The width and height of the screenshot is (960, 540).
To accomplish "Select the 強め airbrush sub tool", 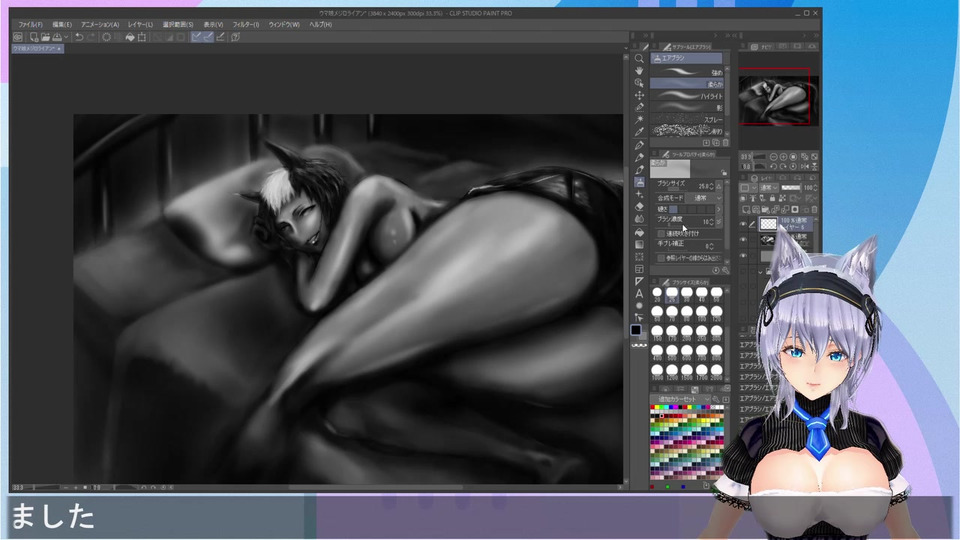I will 686,73.
